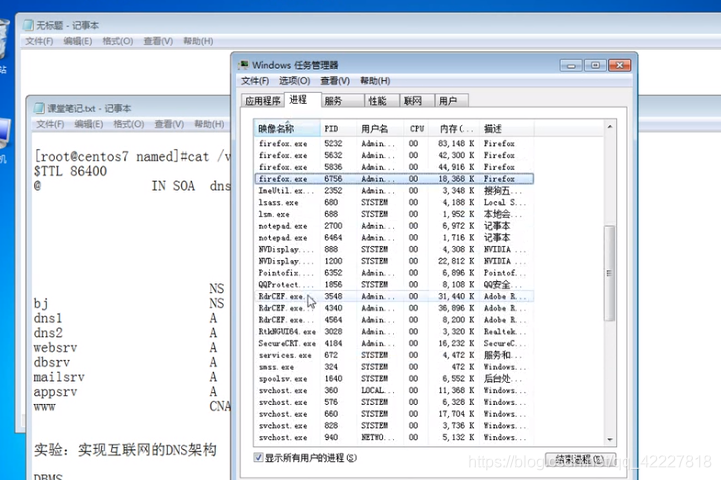Select the services.exe process row
Viewport: 721px width, 480px height.
394,355
